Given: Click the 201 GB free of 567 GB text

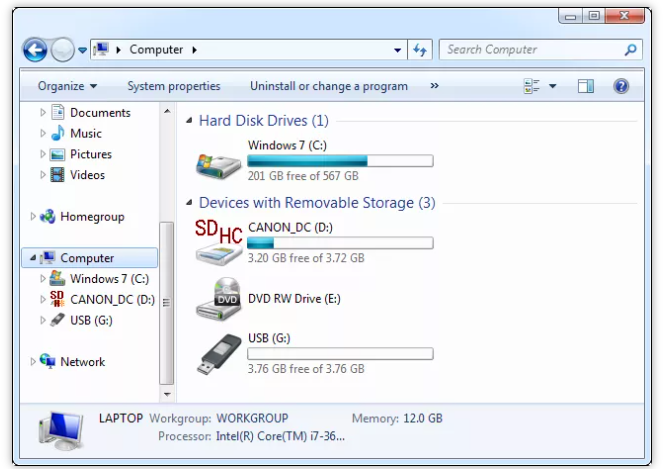Looking at the screenshot, I should click(303, 176).
